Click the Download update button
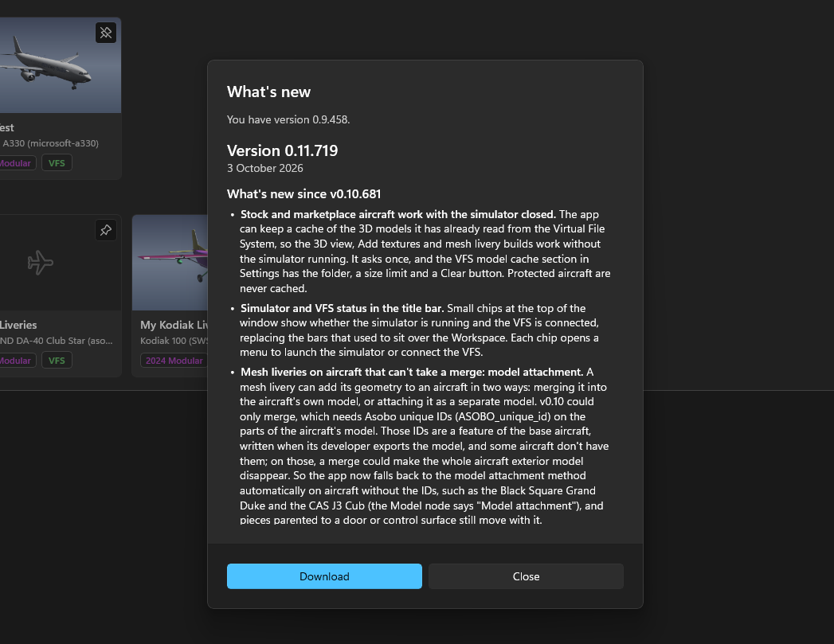Screen dimensions: 834x644 pyautogui.click(x=324, y=576)
